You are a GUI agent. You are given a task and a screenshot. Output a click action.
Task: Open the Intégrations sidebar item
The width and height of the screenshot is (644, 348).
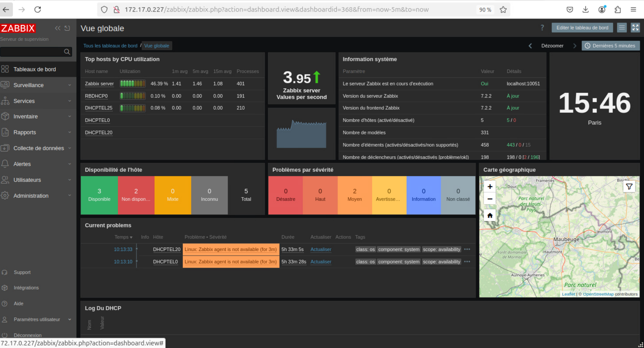pyautogui.click(x=26, y=288)
